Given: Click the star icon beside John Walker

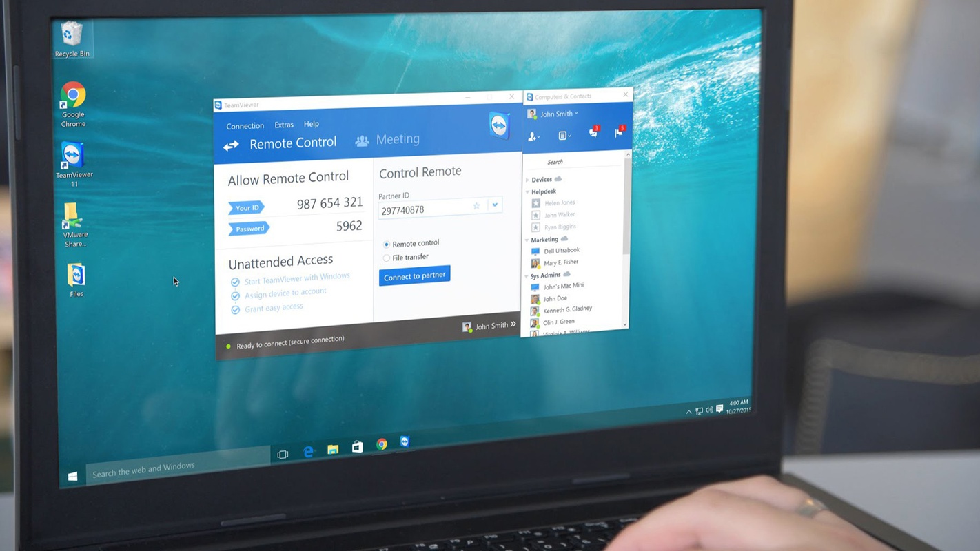Looking at the screenshot, I should (536, 216).
